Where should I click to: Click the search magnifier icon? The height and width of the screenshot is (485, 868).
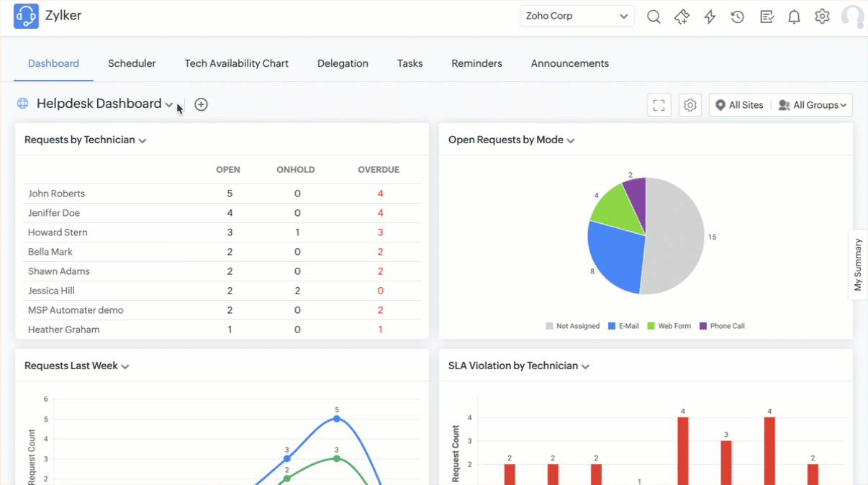tap(654, 17)
